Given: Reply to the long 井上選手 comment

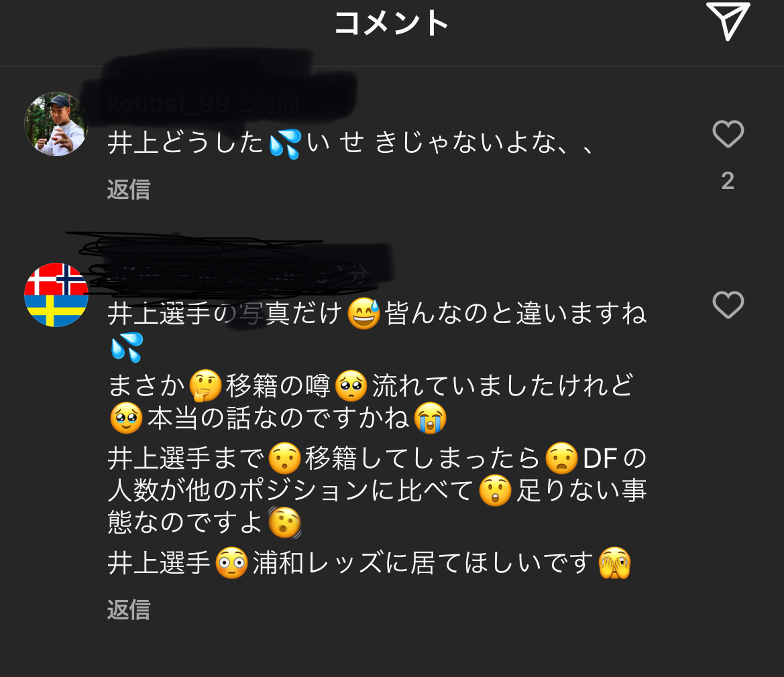Looking at the screenshot, I should click(129, 610).
